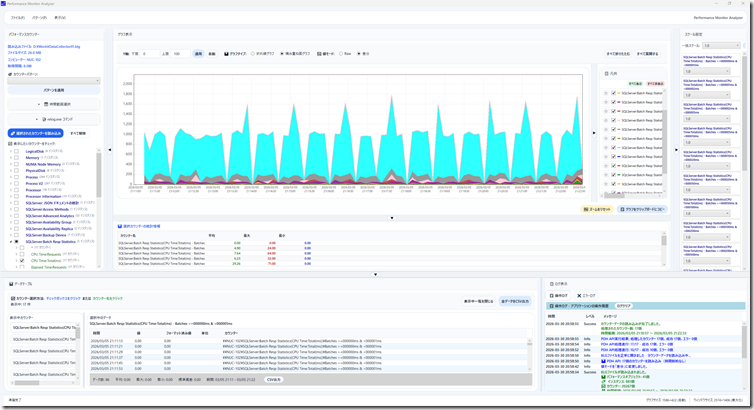Viewport: 754px width, 410px height.
Task: Click the Y-axis 上限 input field
Action: point(182,54)
